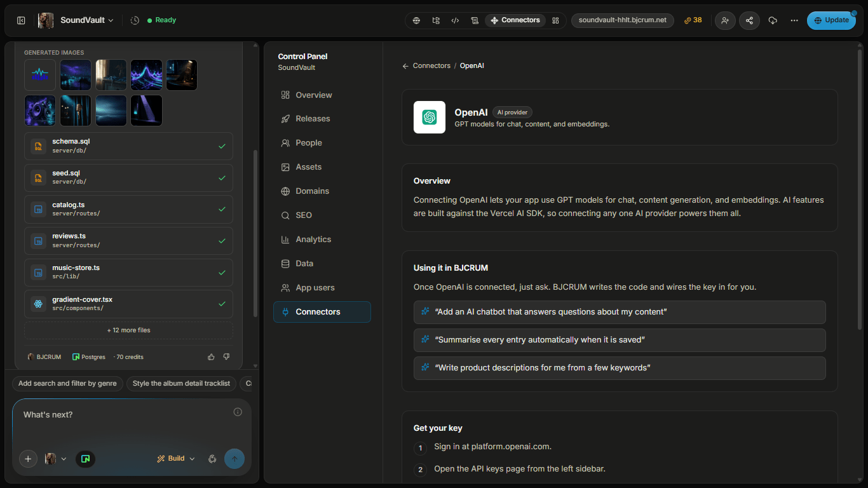The image size is (868, 488).
Task: Open People in Control Panel sidebar
Action: 322,143
